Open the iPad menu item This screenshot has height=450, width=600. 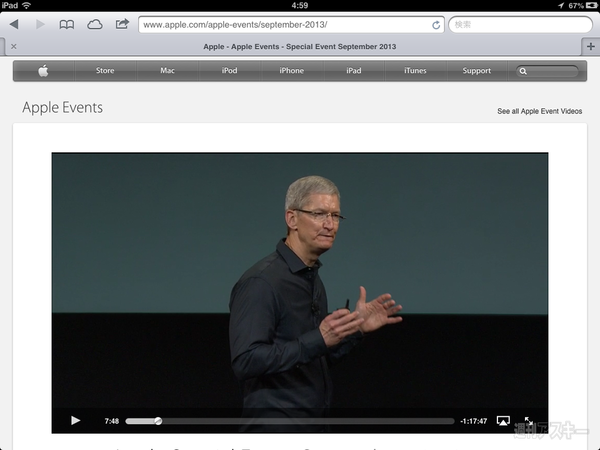coord(354,71)
